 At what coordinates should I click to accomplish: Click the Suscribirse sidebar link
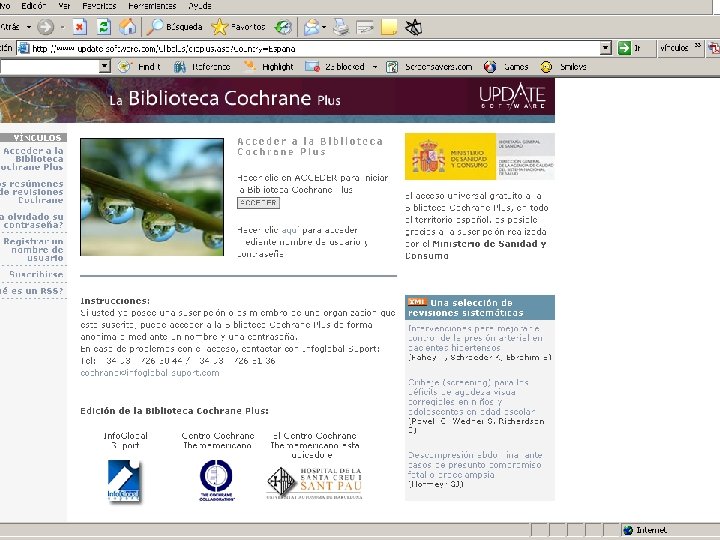pyautogui.click(x=36, y=275)
